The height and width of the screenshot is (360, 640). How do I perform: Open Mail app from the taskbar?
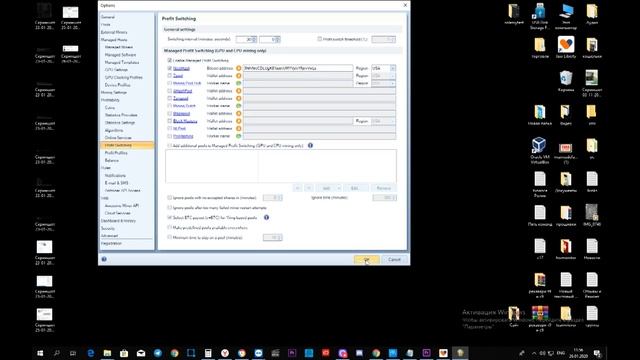pos(141,353)
